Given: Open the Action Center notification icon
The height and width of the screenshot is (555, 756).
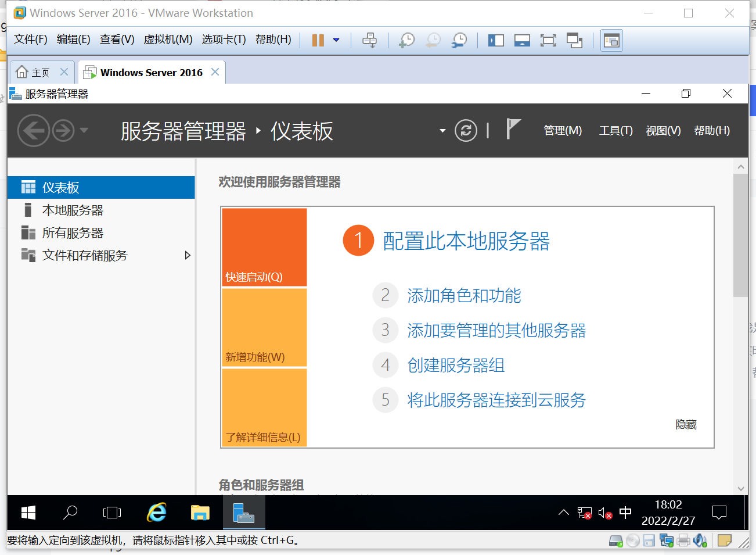Looking at the screenshot, I should (x=719, y=513).
